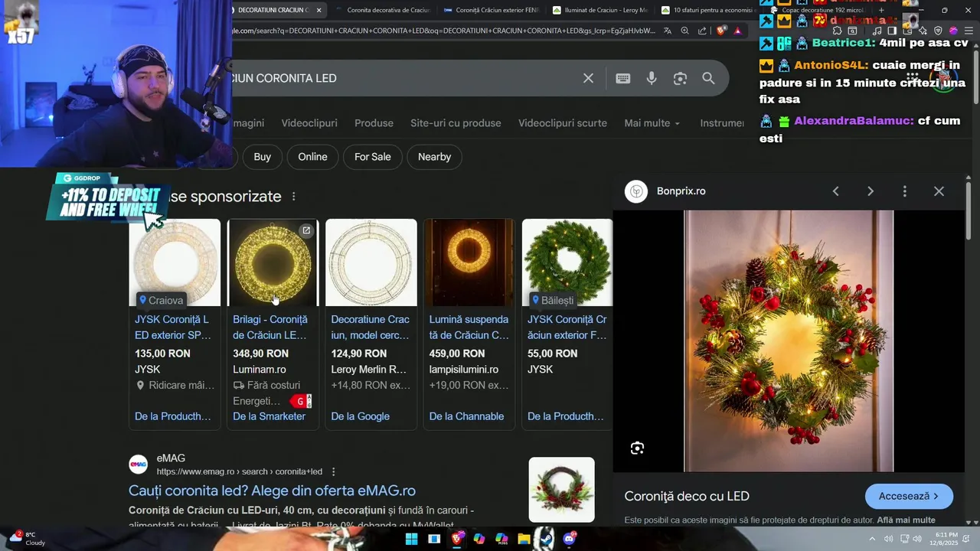Click the Brave Rewards triangle icon
The width and height of the screenshot is (980, 551).
click(737, 31)
